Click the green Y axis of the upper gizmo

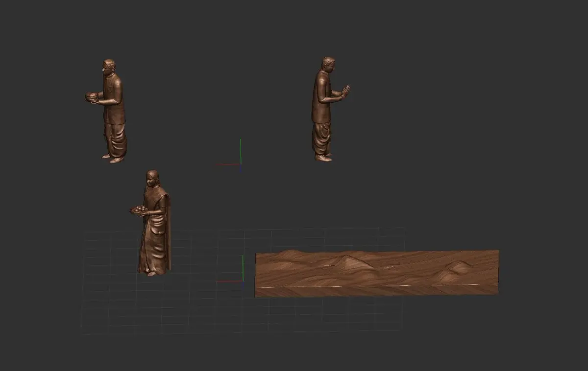[x=241, y=151]
